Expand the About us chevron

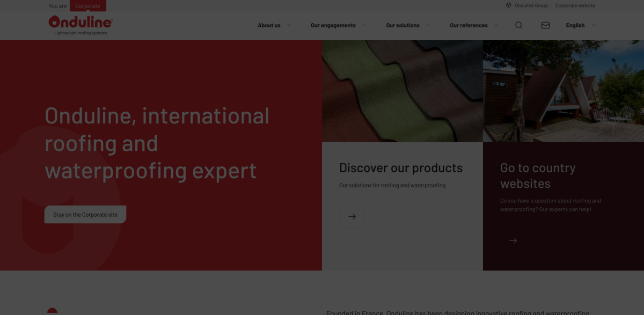point(289,25)
